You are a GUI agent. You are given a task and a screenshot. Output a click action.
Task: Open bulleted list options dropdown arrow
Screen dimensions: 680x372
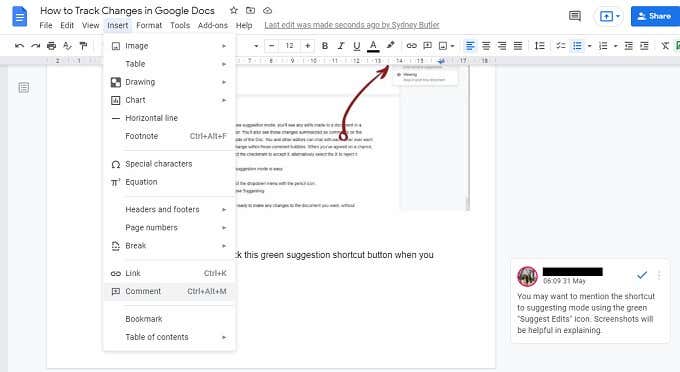589,46
